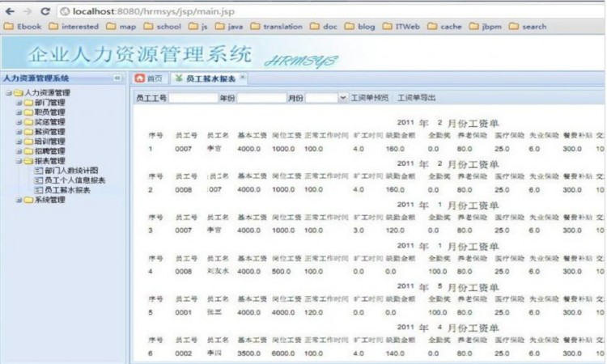Open the js bookmark folder
Viewport: 607px width, 364px height.
click(197, 27)
